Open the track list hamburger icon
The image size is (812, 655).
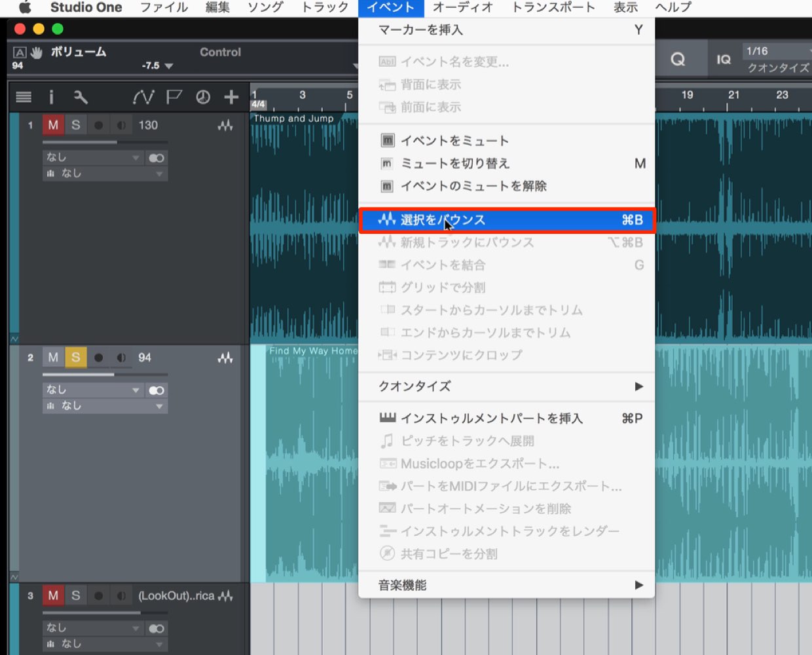pyautogui.click(x=24, y=98)
